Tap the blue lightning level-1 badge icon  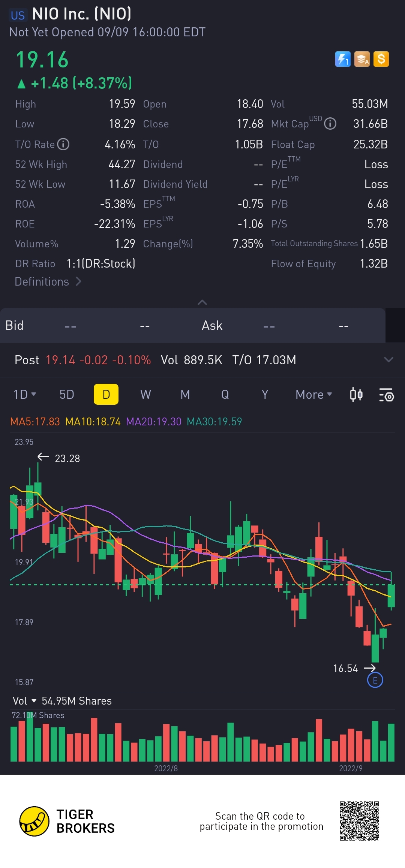tap(343, 59)
